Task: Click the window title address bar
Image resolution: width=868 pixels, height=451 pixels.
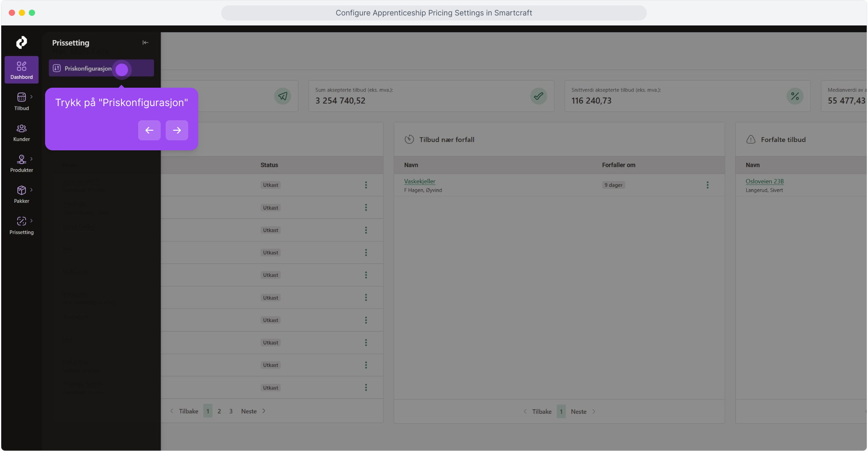Action: 434,13
